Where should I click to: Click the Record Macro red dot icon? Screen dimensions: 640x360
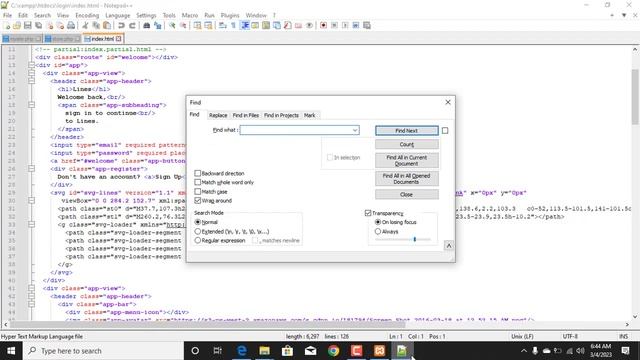pyautogui.click(x=323, y=25)
